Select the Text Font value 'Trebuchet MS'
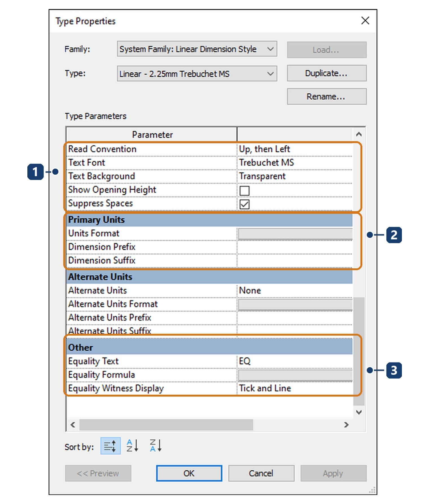Screen dimensions: 429x504 [266, 163]
